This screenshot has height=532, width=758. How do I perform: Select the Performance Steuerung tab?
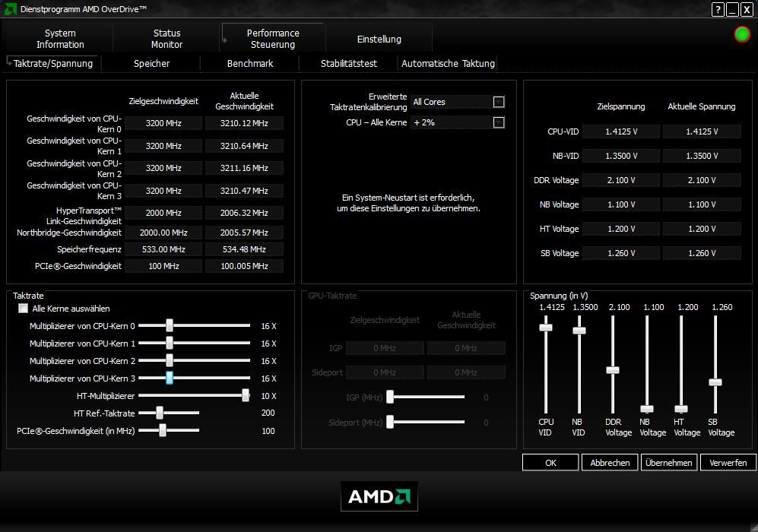273,39
